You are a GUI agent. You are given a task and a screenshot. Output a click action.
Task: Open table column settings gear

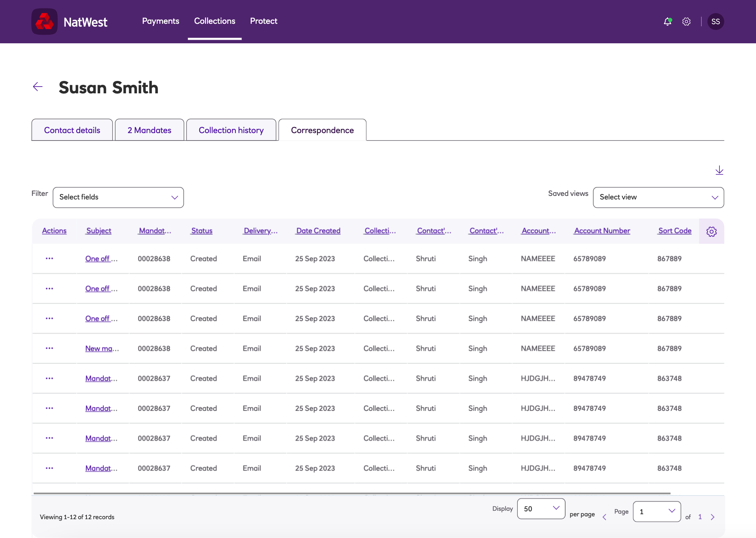click(711, 231)
